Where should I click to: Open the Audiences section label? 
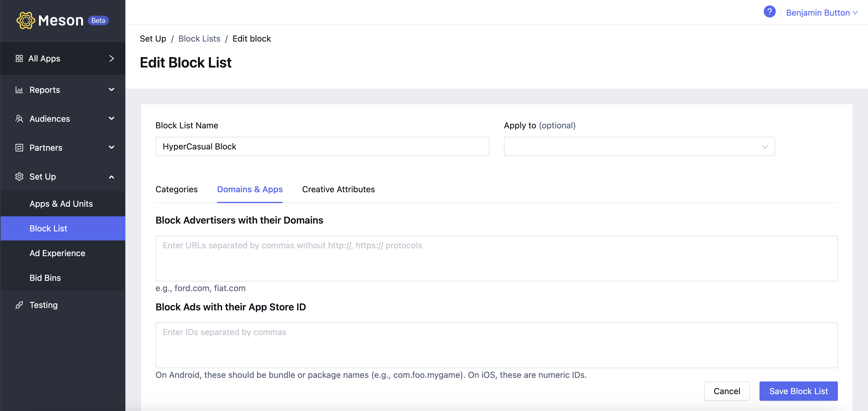(x=49, y=119)
